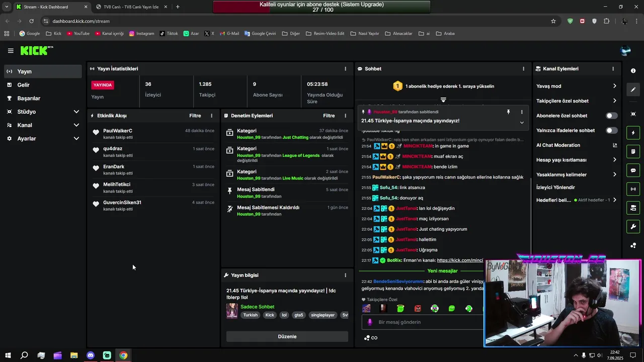
Task: Open Yasaklanmış kelimeler chevron
Action: coord(614,174)
